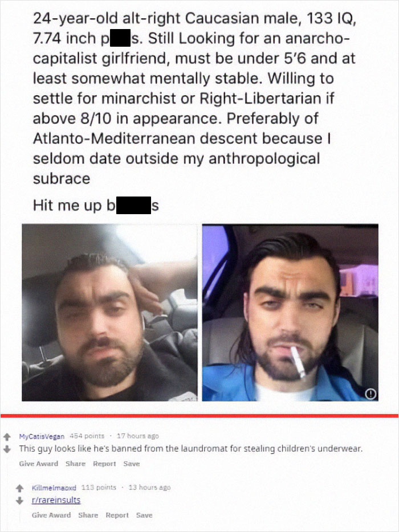The height and width of the screenshot is (532, 399).
Task: Downvote the Killmelmaoxd reply
Action: 19,500
